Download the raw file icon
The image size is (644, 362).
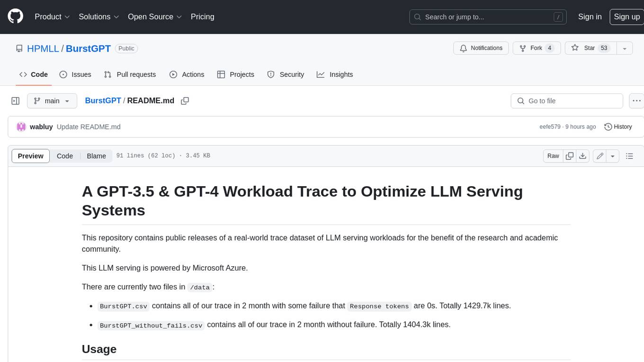583,156
